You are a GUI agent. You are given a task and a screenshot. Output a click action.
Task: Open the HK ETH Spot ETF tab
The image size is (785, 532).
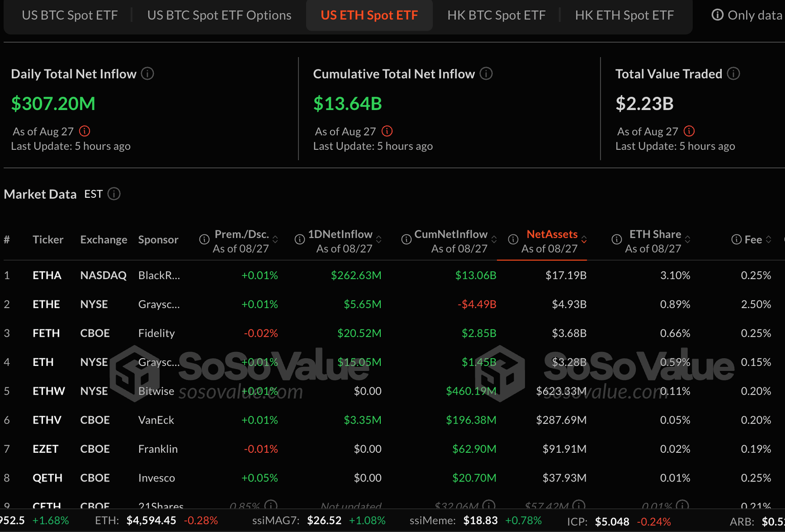(x=624, y=15)
